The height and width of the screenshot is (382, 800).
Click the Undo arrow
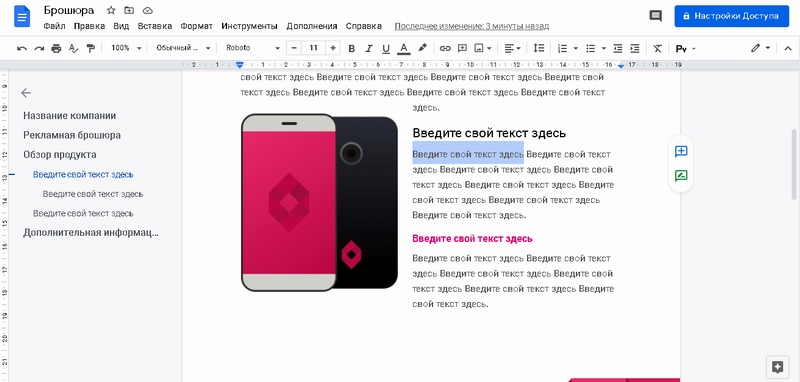click(x=22, y=48)
